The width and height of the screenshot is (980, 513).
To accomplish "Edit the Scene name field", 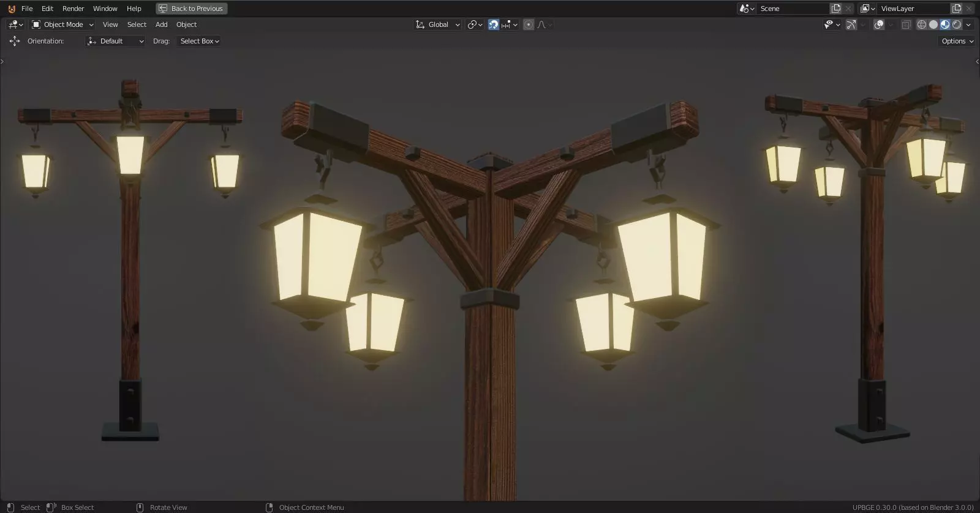I will pos(792,9).
